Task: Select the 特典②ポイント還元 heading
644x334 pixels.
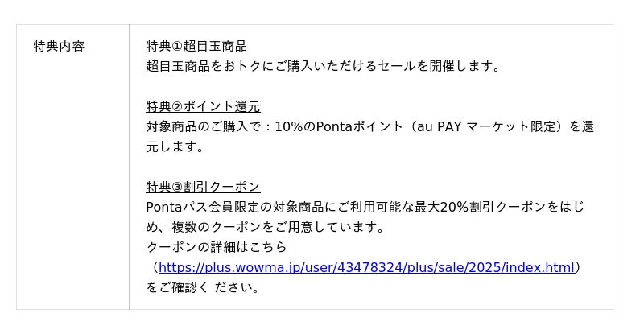Action: 203,106
